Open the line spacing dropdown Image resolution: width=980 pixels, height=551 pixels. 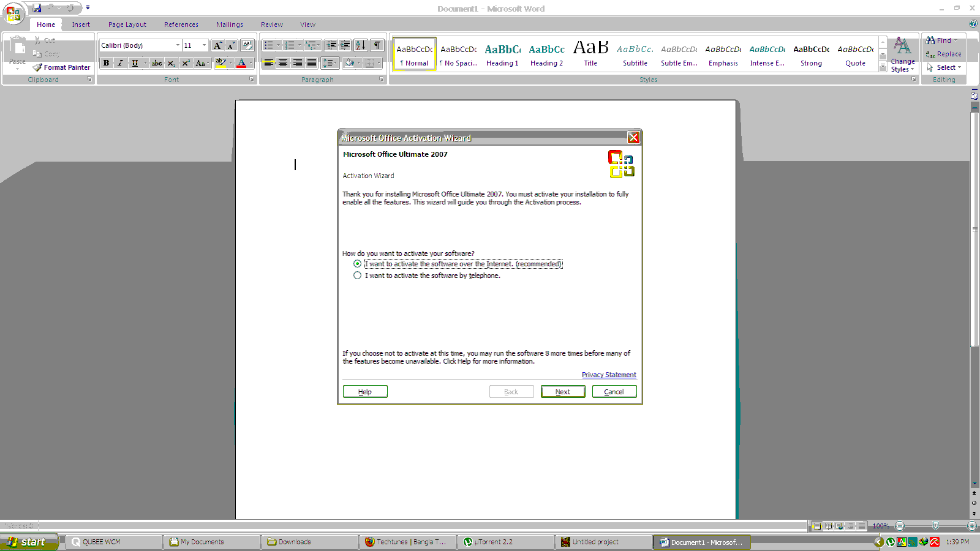coord(330,63)
